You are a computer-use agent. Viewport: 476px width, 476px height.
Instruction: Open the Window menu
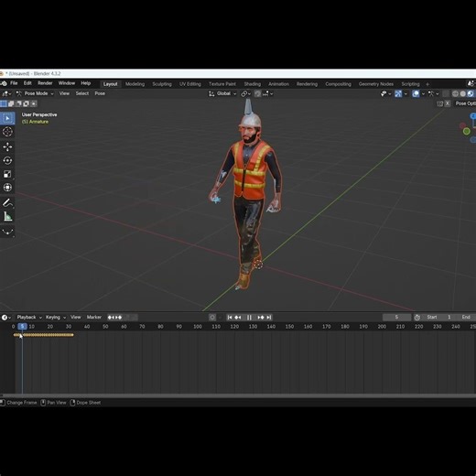67,83
